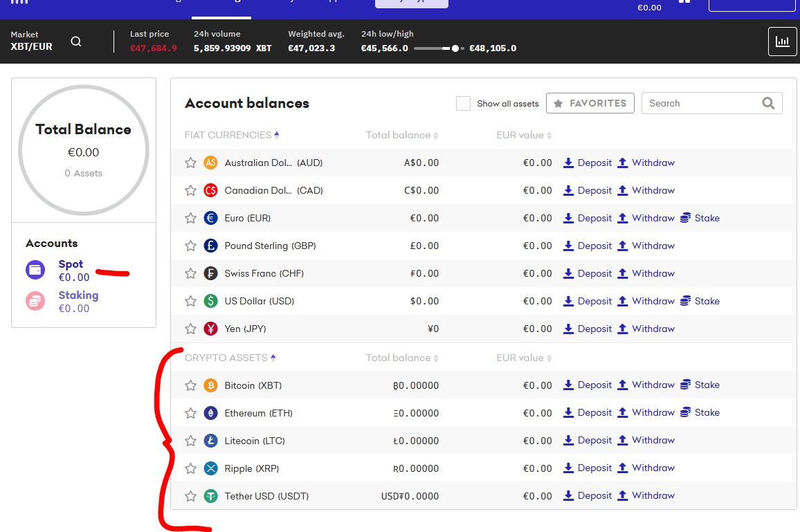The image size is (800, 532).
Task: Focus the Search assets field
Action: point(711,103)
